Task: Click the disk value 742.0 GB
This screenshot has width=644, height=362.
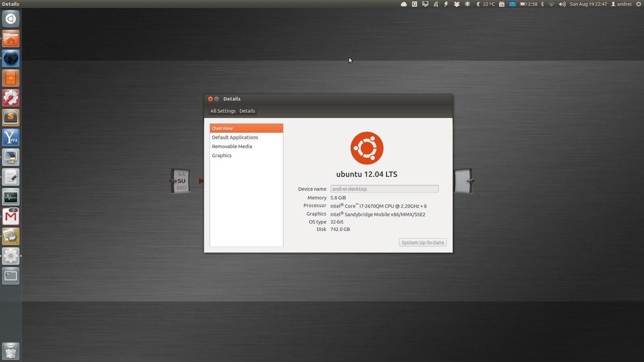Action: tap(340, 229)
